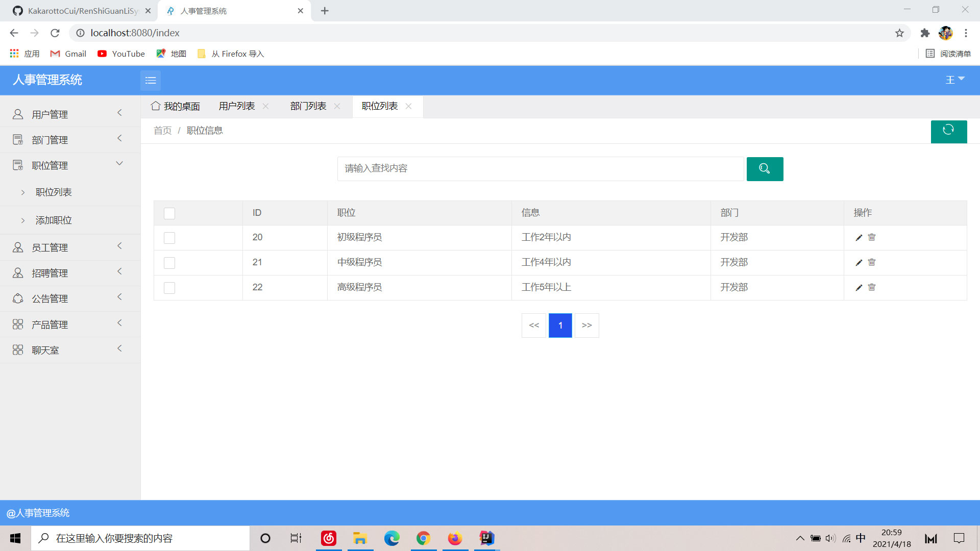Delete the 中级程序员 row via trash icon
This screenshot has height=551, width=980.
pos(872,262)
